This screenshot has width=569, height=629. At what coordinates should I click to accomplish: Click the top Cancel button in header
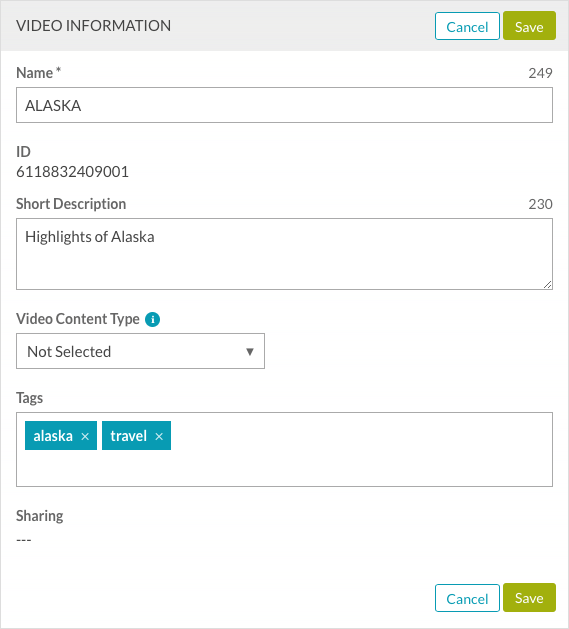pos(467,26)
